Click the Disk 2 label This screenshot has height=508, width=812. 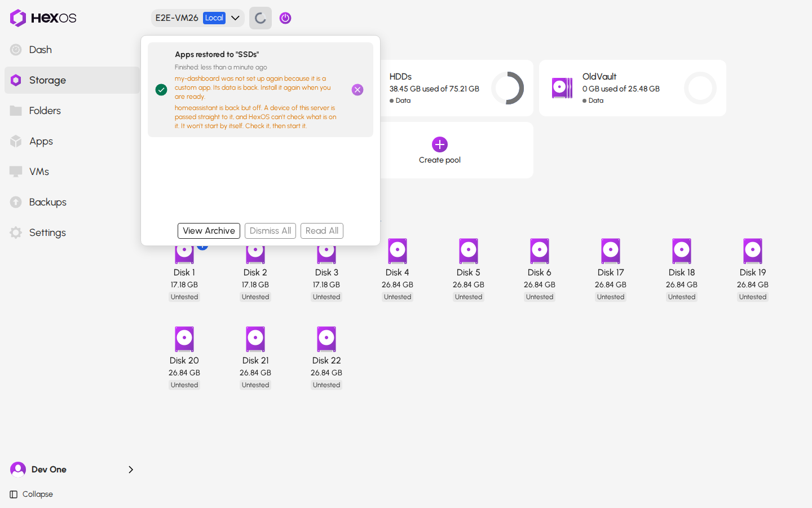click(x=255, y=273)
